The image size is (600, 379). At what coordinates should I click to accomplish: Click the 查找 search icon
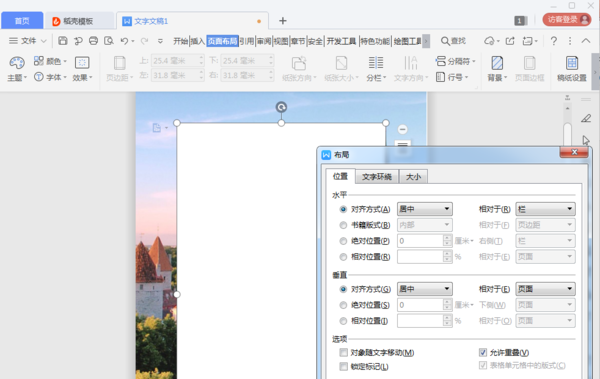click(x=445, y=41)
